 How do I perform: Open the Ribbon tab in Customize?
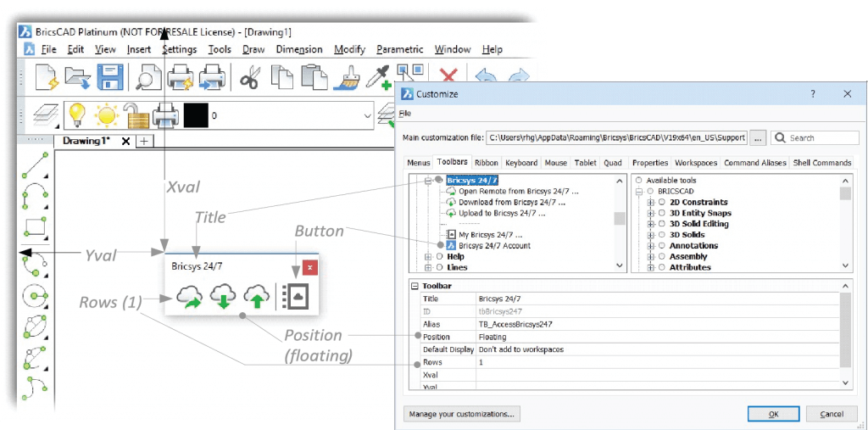(x=487, y=163)
